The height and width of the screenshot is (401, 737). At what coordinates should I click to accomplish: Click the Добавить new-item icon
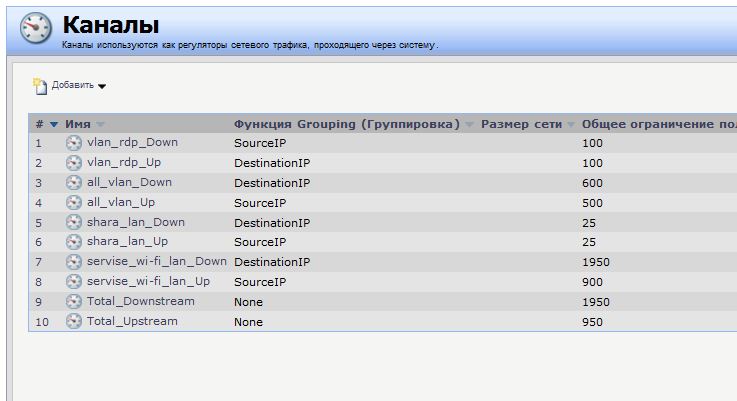[x=40, y=86]
